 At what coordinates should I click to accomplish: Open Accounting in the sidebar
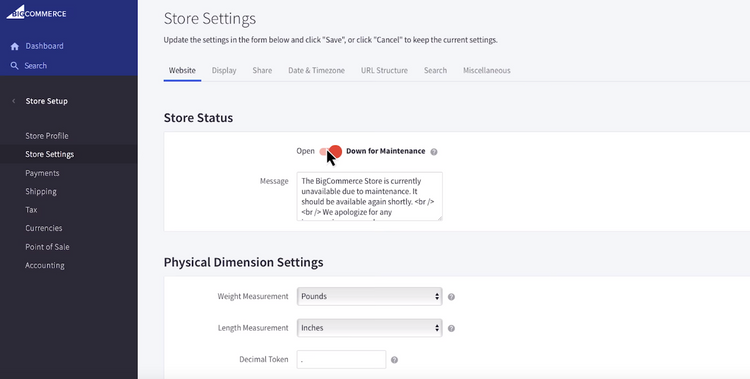tap(44, 265)
